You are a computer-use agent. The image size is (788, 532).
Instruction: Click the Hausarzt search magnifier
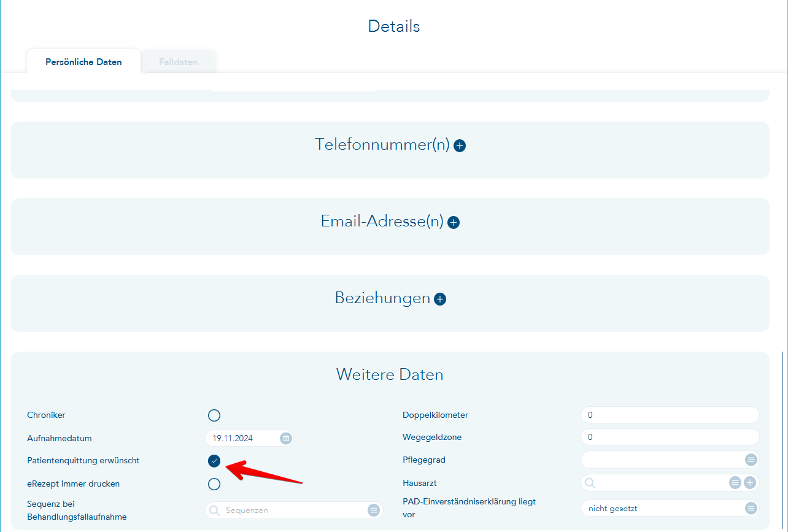click(590, 483)
